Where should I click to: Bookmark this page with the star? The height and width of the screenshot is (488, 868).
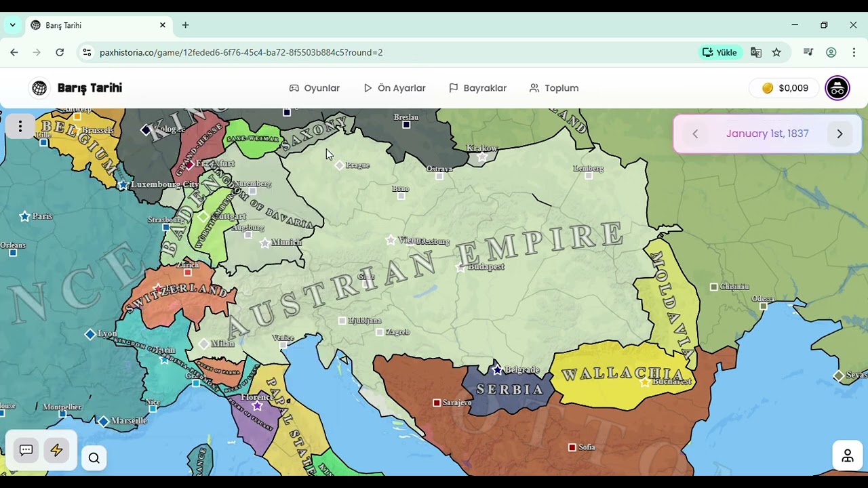click(776, 52)
